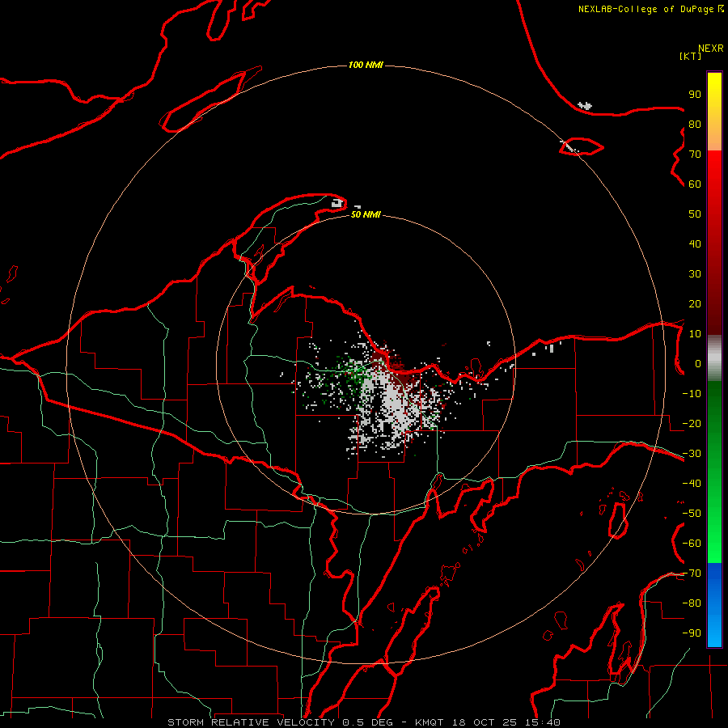
Task: Click the 80 value on the velocity scale
Action: tap(695, 124)
